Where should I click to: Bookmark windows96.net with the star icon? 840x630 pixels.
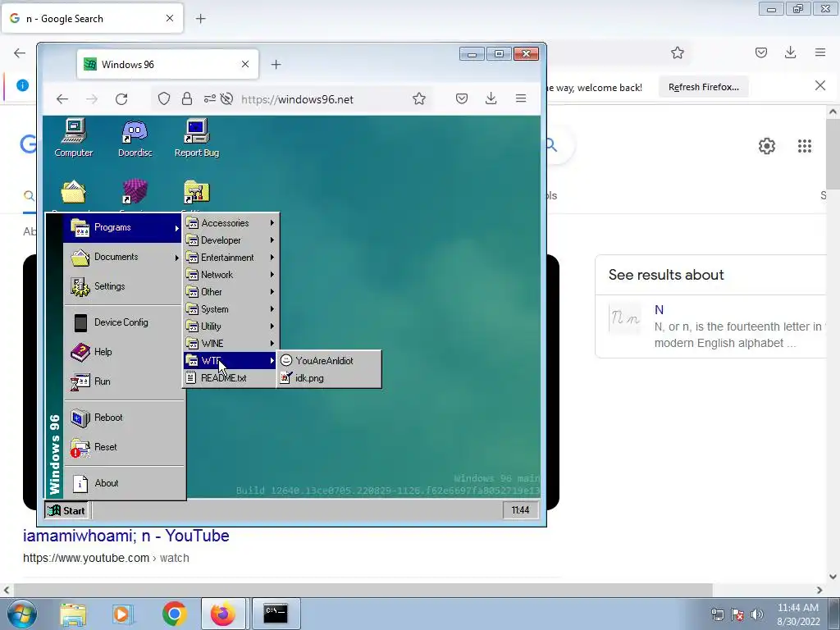pos(419,98)
